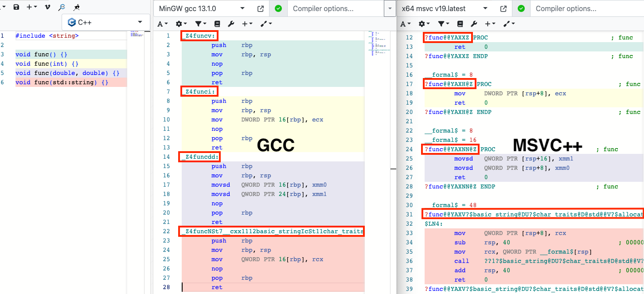The height and width of the screenshot is (294, 644).
Task: Click pop-out icon beside MinGW gcc compiler
Action: (261, 8)
